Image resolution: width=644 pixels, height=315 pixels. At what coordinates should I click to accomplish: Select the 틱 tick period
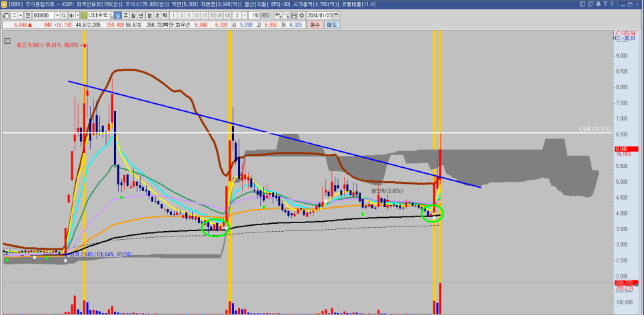point(165,15)
